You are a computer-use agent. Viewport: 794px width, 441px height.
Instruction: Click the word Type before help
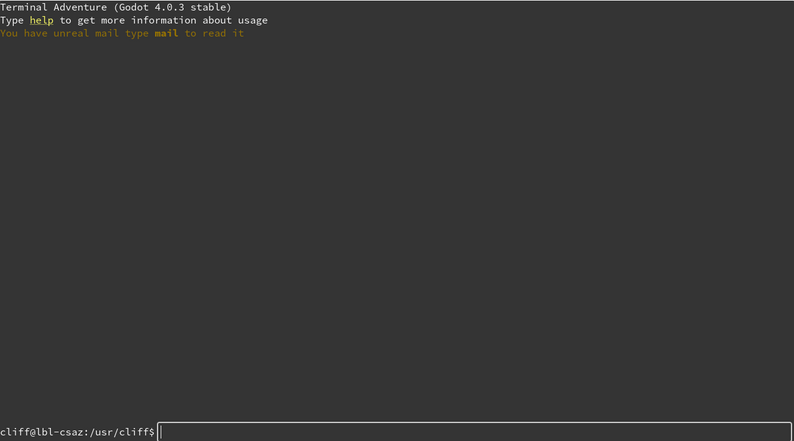point(12,20)
